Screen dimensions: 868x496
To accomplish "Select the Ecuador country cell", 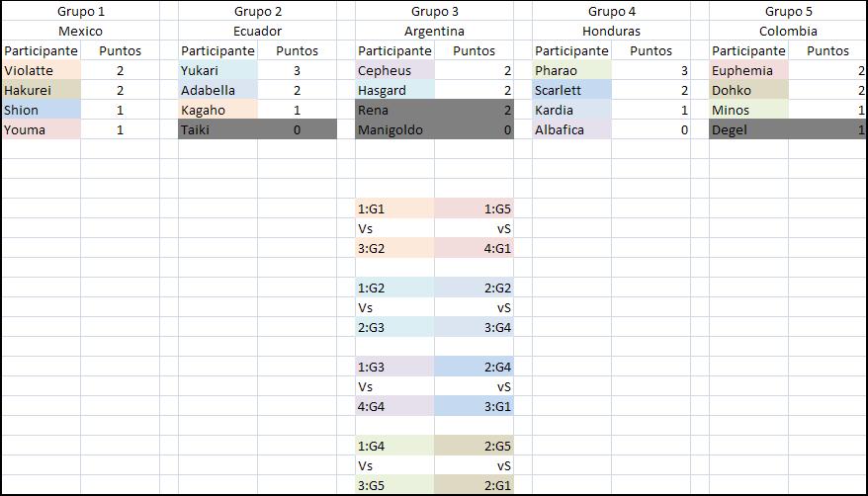I will (257, 31).
